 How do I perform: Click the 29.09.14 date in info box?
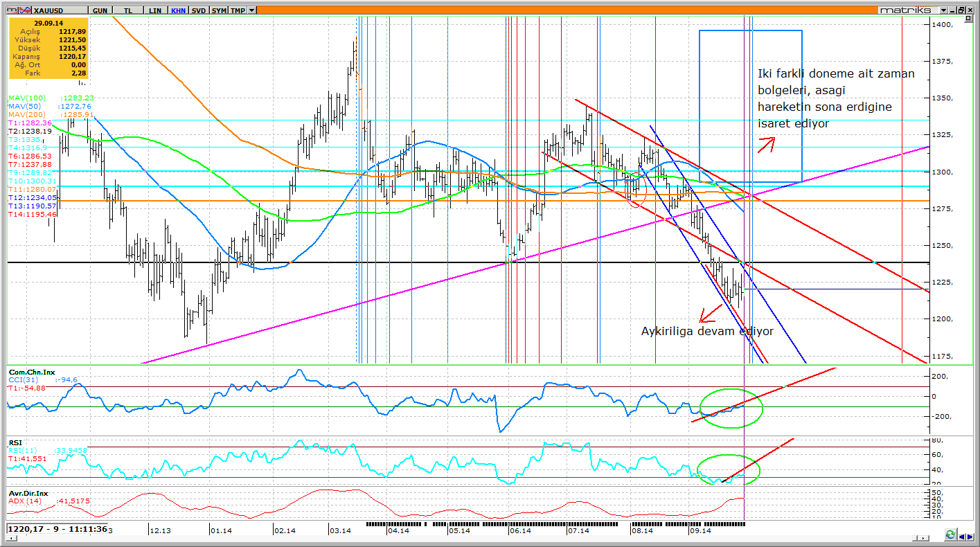[x=49, y=23]
